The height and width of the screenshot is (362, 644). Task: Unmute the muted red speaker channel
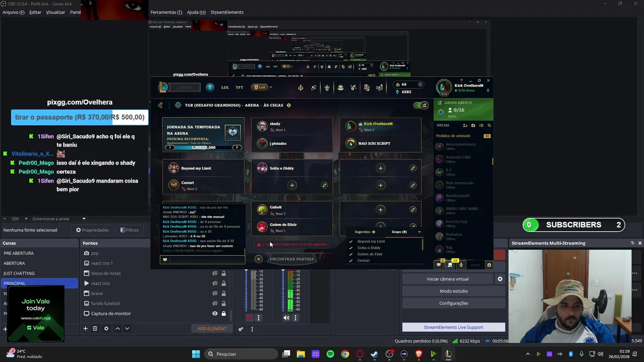click(249, 318)
